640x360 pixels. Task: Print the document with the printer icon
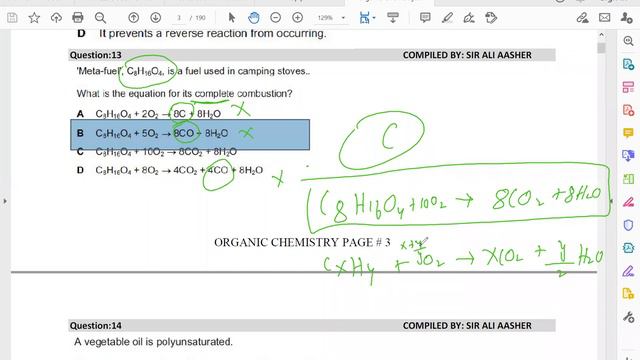78,18
